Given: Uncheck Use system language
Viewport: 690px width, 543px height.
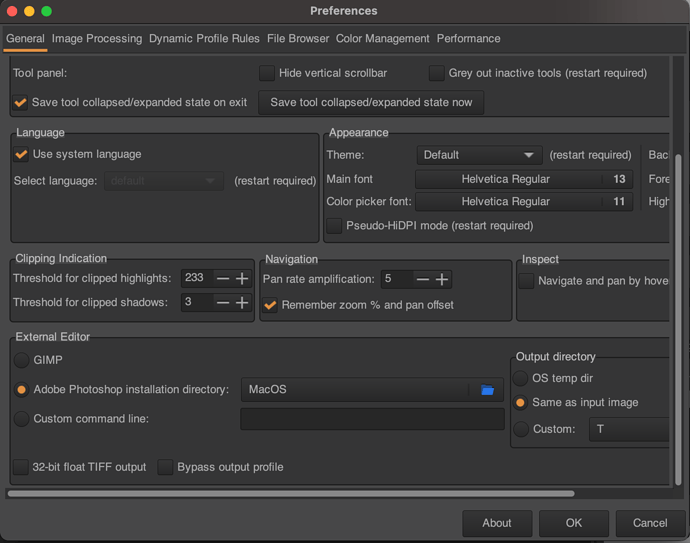Looking at the screenshot, I should [21, 154].
